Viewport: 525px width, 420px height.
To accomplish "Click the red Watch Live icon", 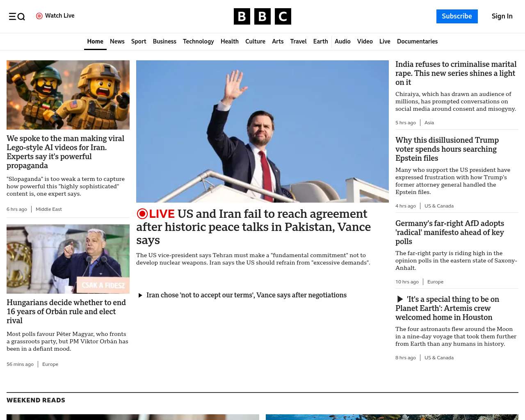I will [39, 16].
